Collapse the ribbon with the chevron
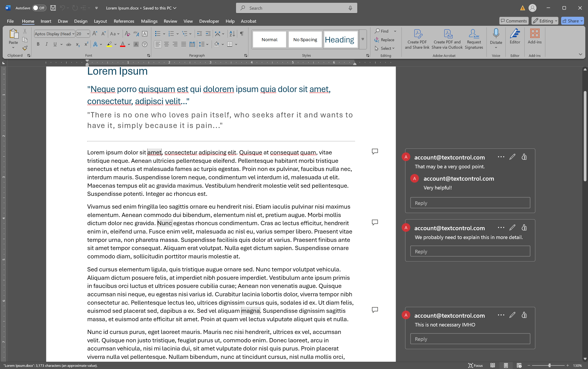588x369 pixels. pyautogui.click(x=581, y=54)
